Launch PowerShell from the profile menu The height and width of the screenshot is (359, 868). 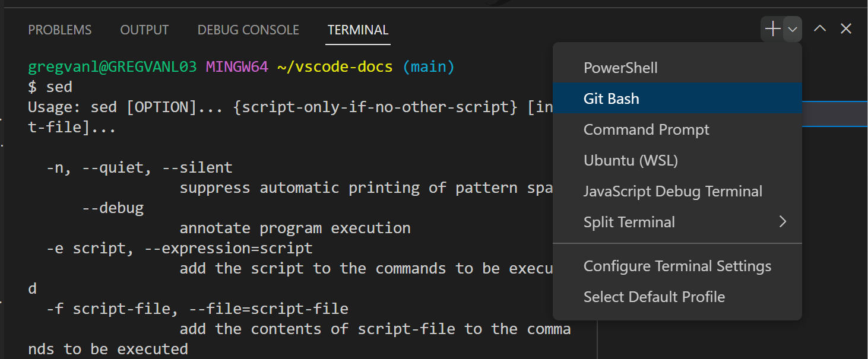coord(620,67)
